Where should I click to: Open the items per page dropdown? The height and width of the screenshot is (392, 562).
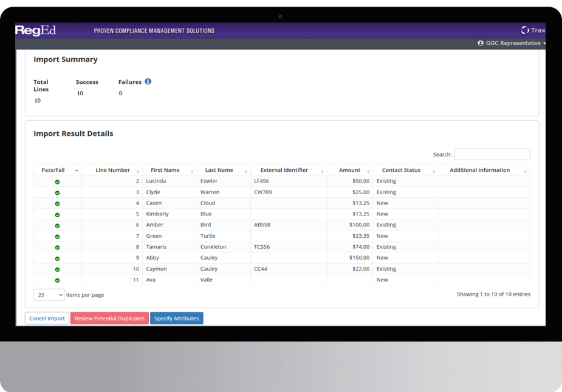tap(49, 295)
